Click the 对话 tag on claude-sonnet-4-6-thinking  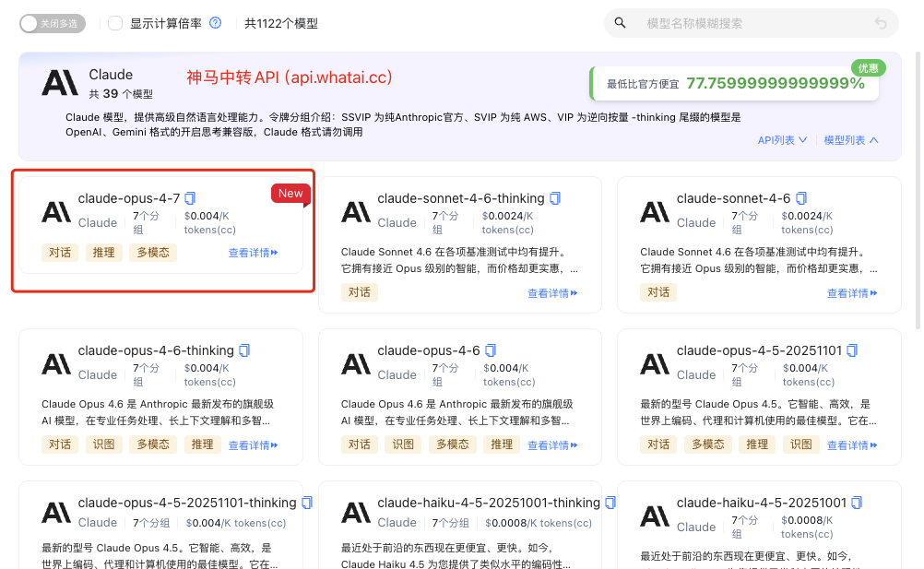tap(360, 292)
